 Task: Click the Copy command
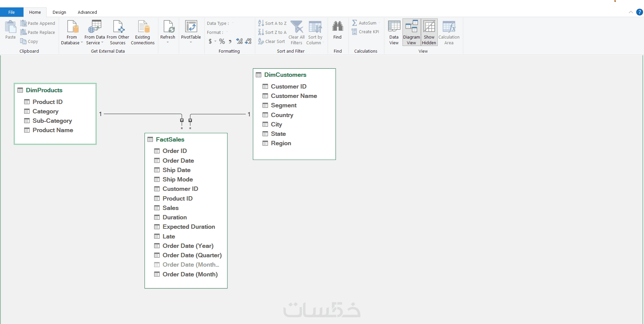29,41
